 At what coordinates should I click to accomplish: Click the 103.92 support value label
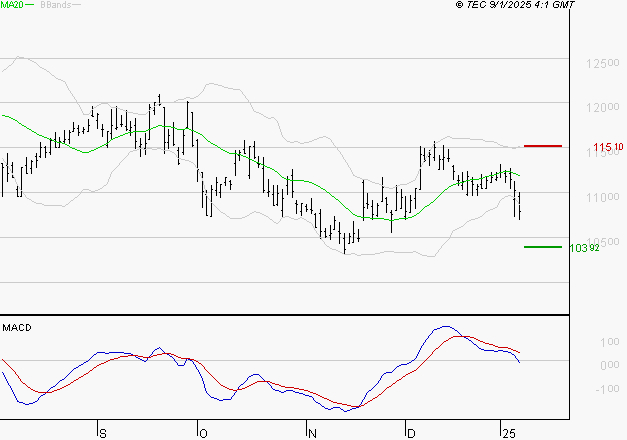click(x=584, y=248)
